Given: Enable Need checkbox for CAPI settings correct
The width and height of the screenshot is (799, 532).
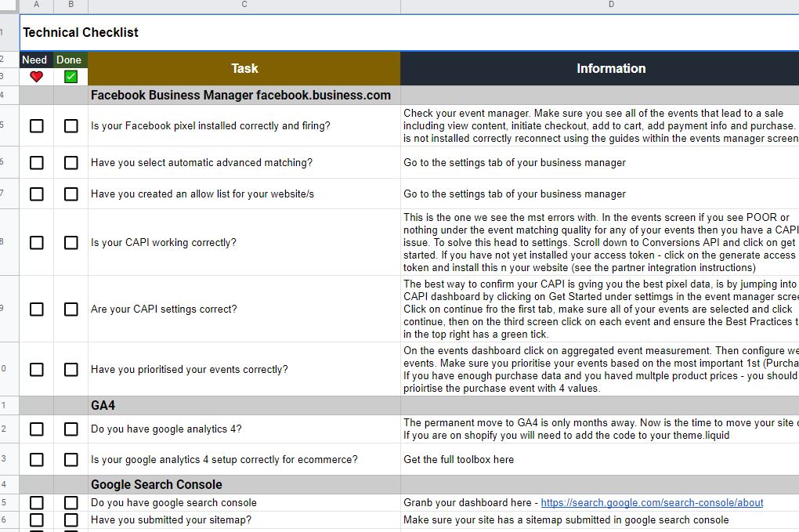Looking at the screenshot, I should (x=37, y=309).
